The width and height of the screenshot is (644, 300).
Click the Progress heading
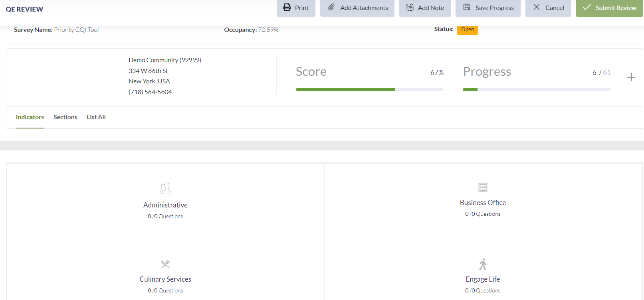click(487, 72)
